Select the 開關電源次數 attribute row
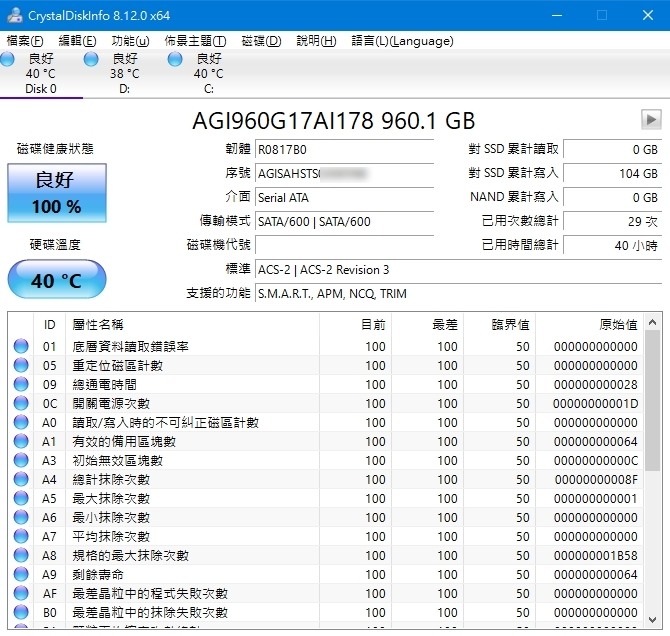 326,403
